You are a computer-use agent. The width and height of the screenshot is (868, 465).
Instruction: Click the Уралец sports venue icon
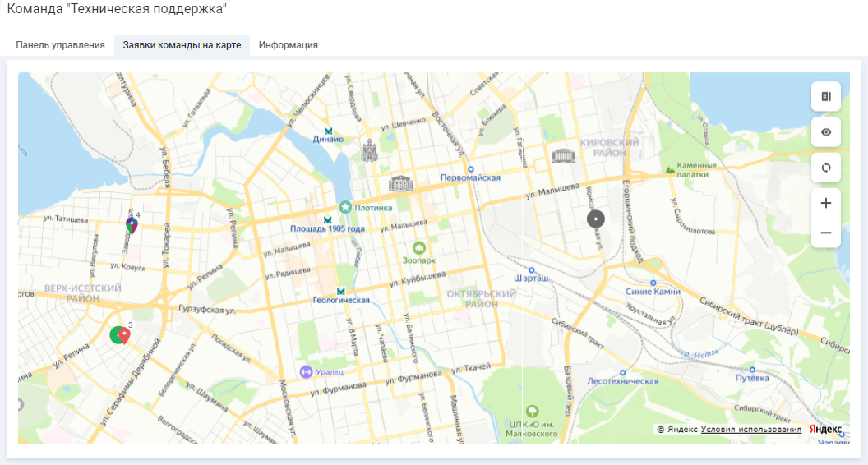tap(306, 371)
